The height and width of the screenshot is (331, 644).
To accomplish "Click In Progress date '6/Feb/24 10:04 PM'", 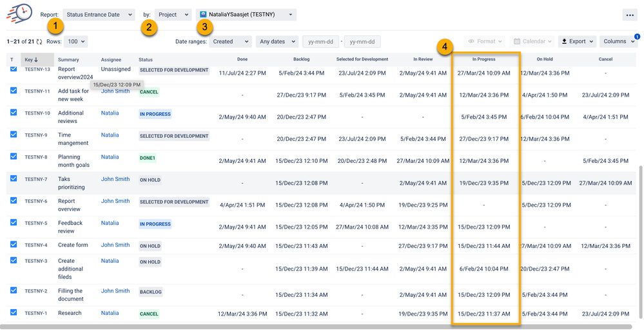I will (x=484, y=269).
